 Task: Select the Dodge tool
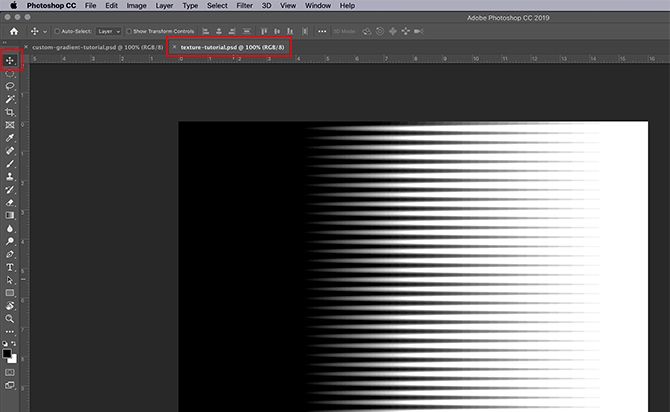click(10, 241)
